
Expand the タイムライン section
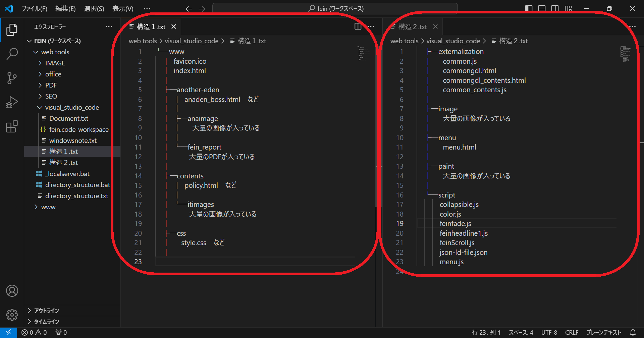(x=72, y=322)
